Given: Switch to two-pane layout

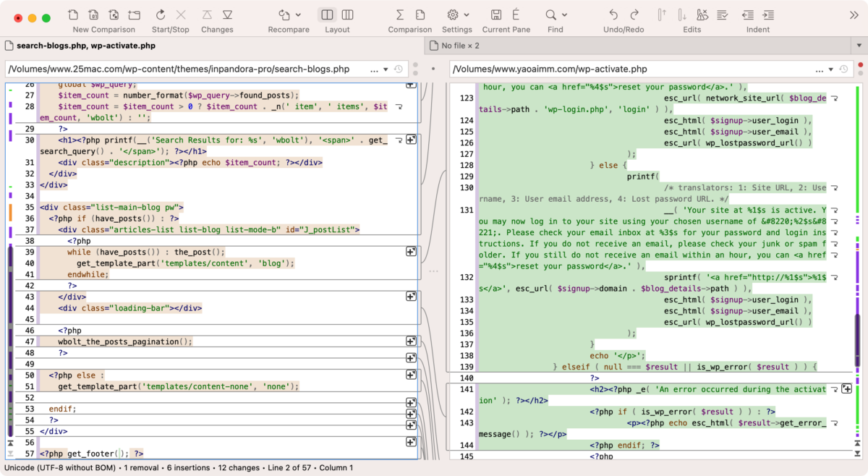Looking at the screenshot, I should coord(328,14).
